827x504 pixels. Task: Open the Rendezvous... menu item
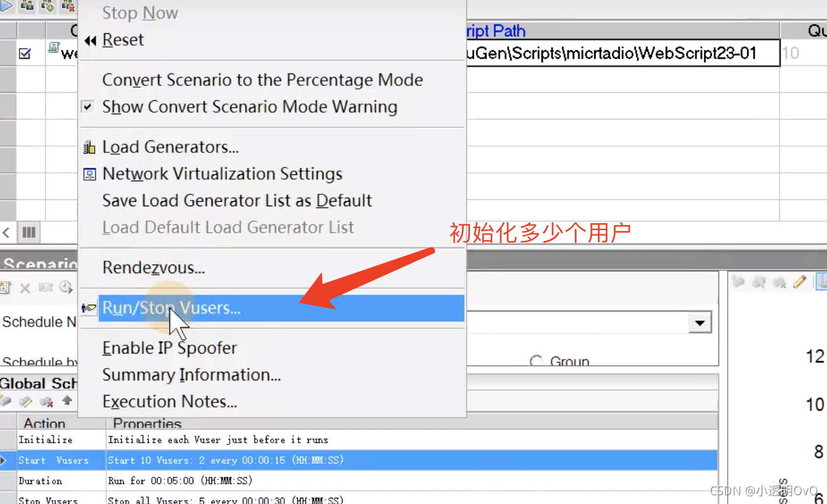click(x=154, y=268)
